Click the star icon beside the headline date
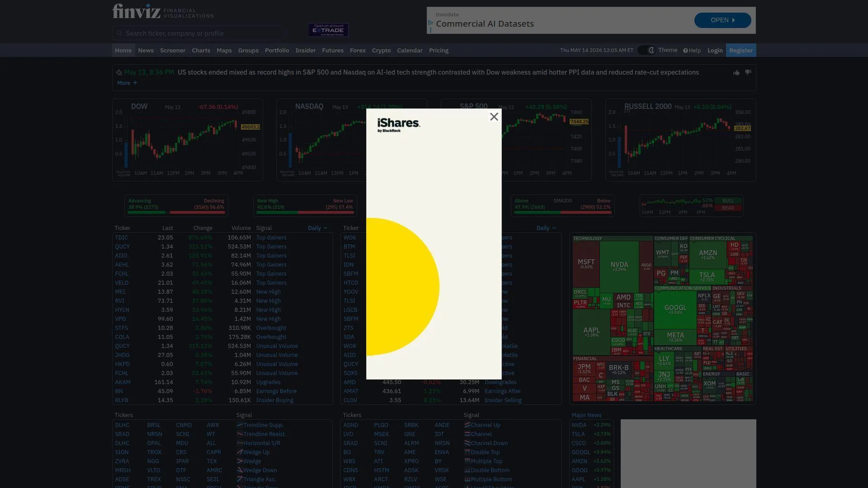 pos(119,72)
